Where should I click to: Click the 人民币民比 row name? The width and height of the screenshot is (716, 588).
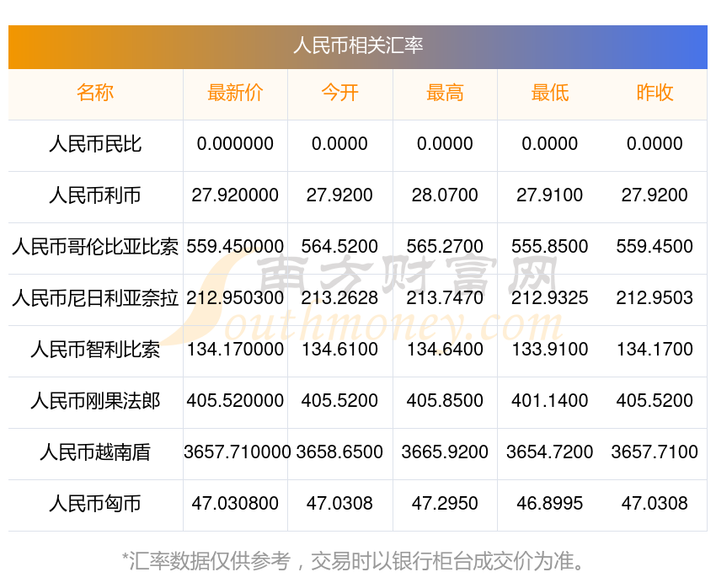pyautogui.click(x=95, y=144)
